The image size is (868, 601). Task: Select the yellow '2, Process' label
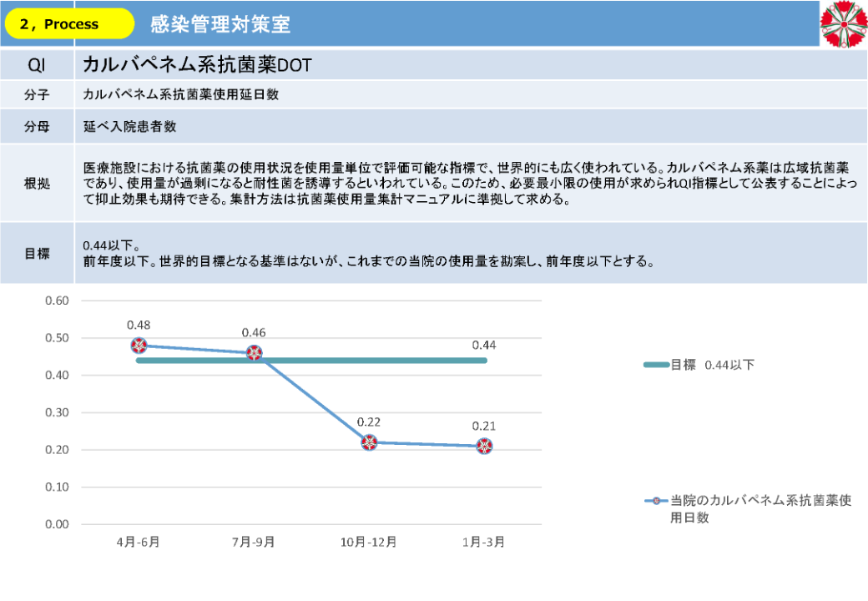(69, 24)
